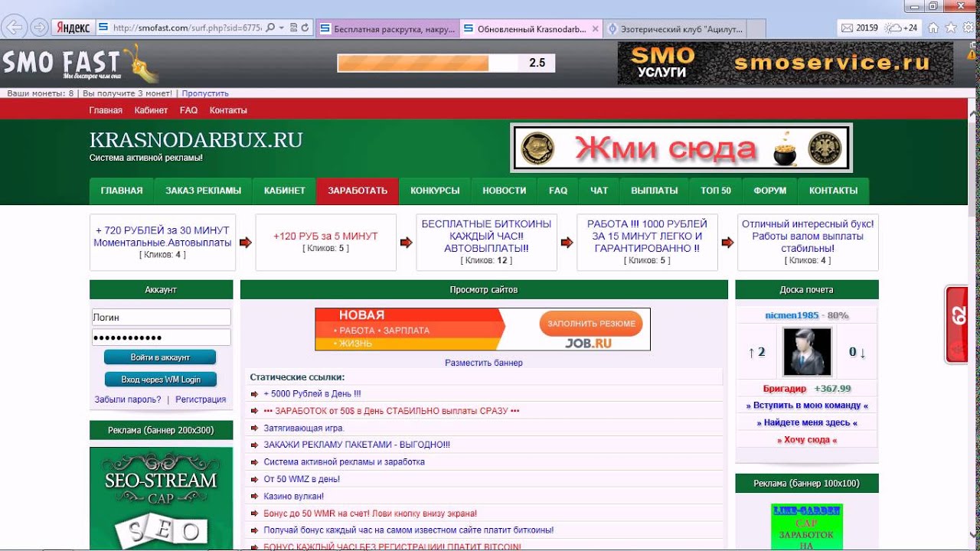Open the 'ГЛАВНАЯ' green menu item
980x551 pixels.
click(x=122, y=191)
